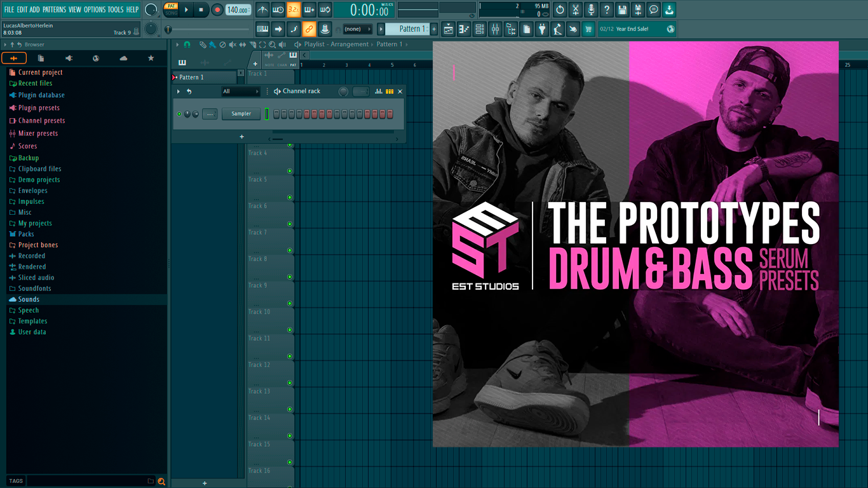This screenshot has height=488, width=868.
Task: Expand the Channel rack options menu arrow
Action: point(179,91)
